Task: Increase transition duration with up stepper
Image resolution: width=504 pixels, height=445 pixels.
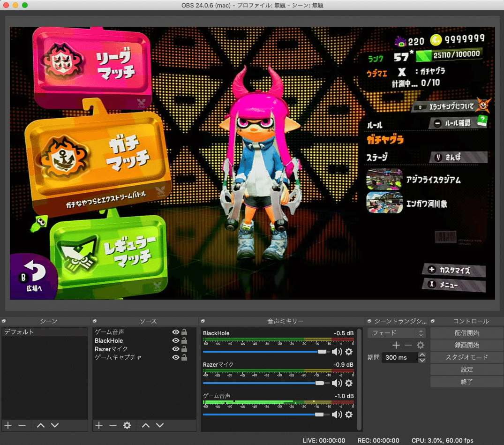Action: [422, 354]
